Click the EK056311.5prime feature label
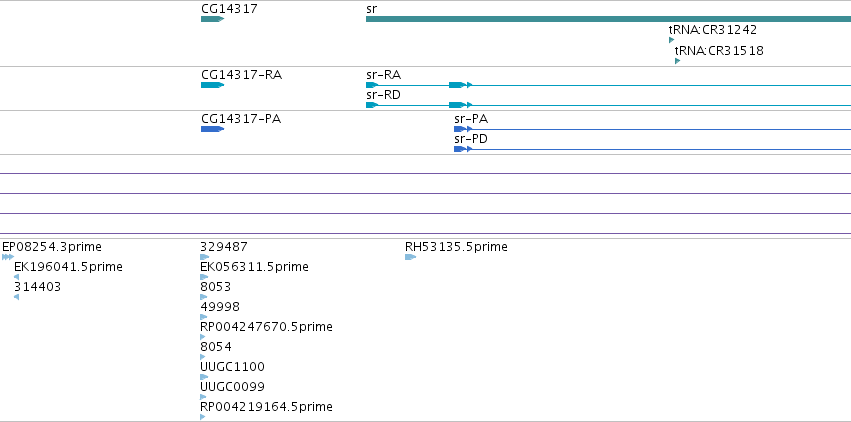The width and height of the screenshot is (851, 422). pos(255,266)
